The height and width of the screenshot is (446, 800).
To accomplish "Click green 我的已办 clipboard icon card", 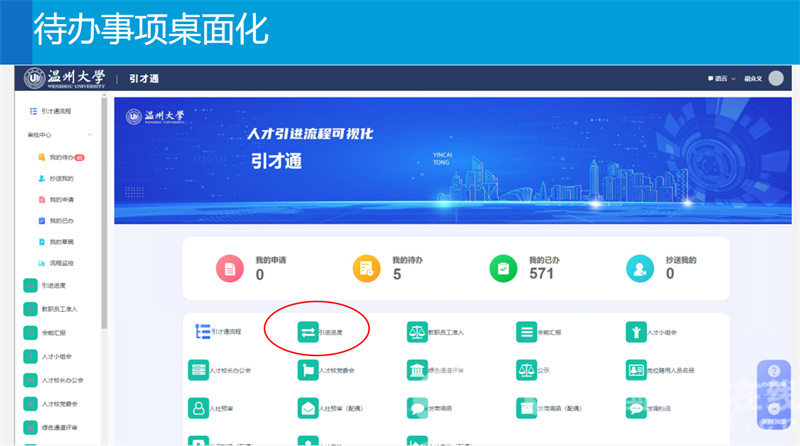I will pos(503,268).
